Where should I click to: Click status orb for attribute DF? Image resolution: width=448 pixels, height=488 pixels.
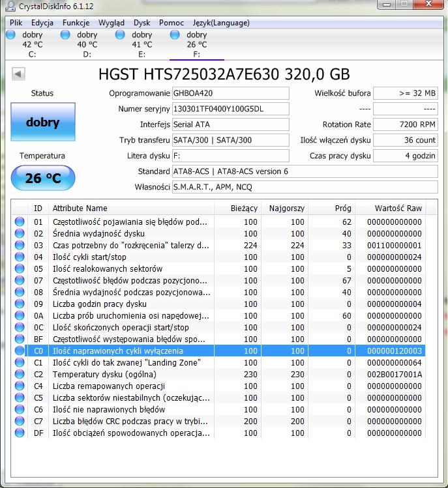click(20, 433)
